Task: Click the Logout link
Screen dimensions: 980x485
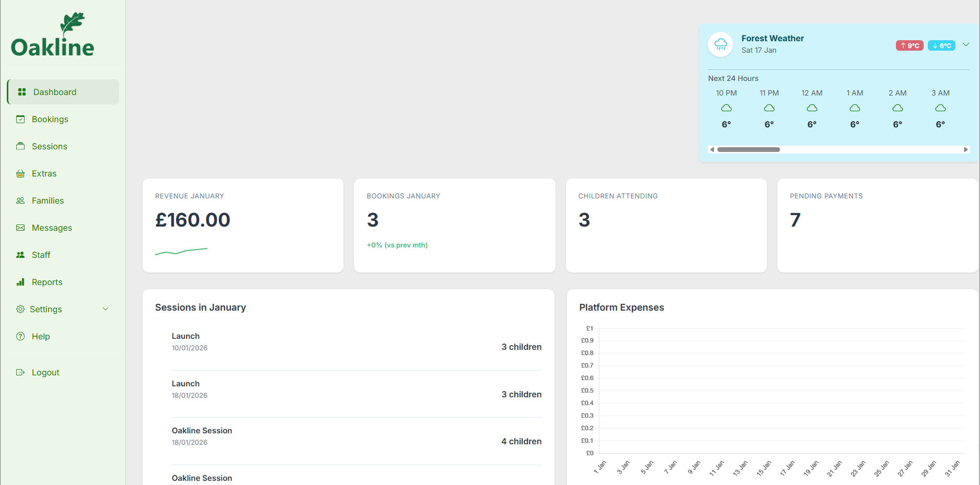Action: point(45,372)
